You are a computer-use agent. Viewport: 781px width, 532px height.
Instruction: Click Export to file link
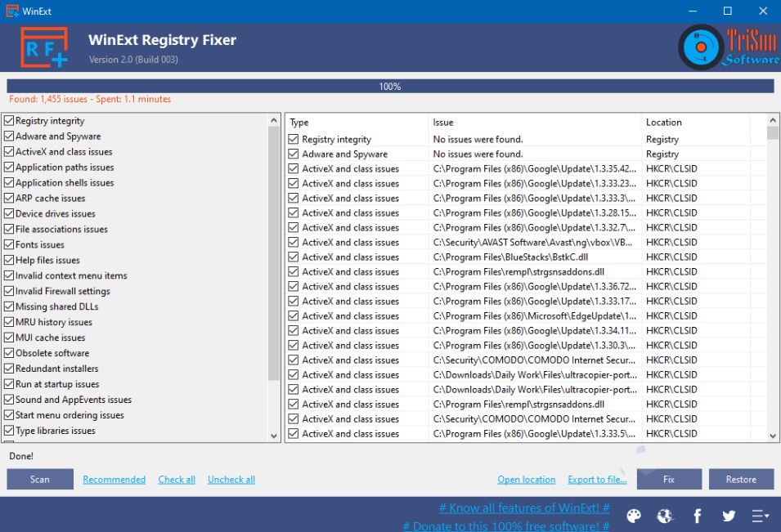(597, 480)
